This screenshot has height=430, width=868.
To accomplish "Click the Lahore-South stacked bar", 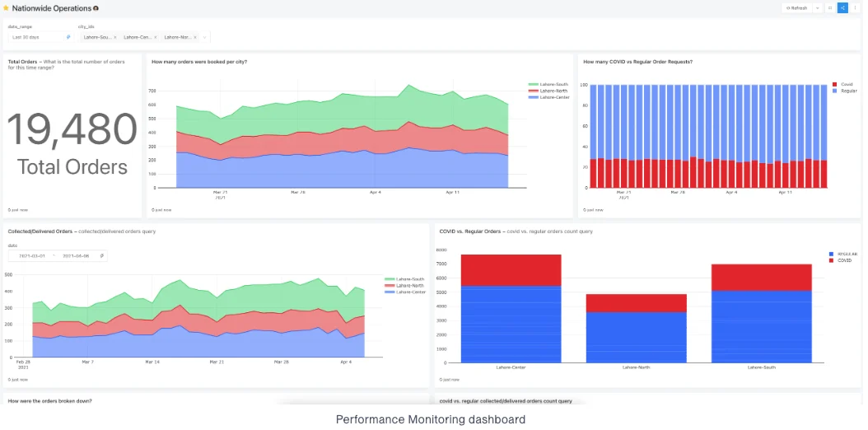I will coord(761,314).
